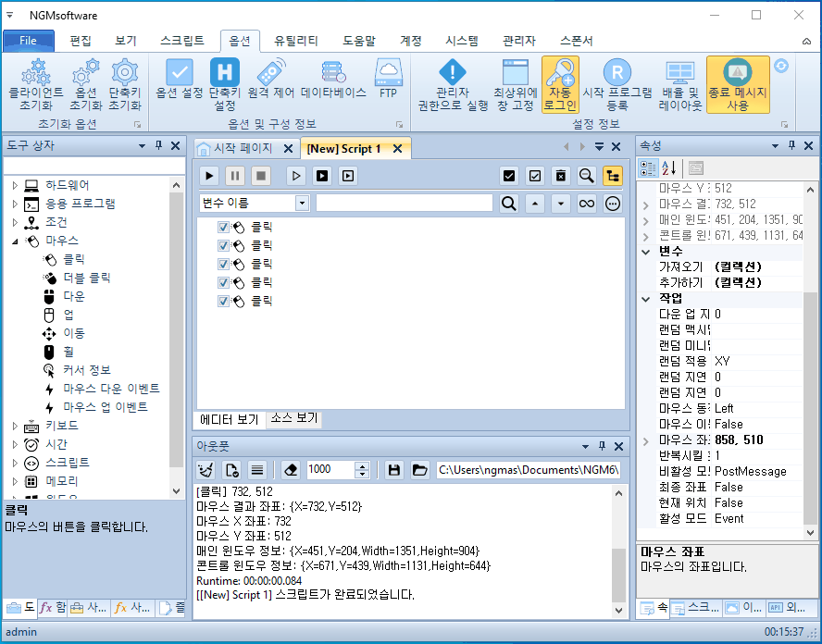Image resolution: width=822 pixels, height=644 pixels.
Task: Click the infinity loop icon
Action: [587, 204]
